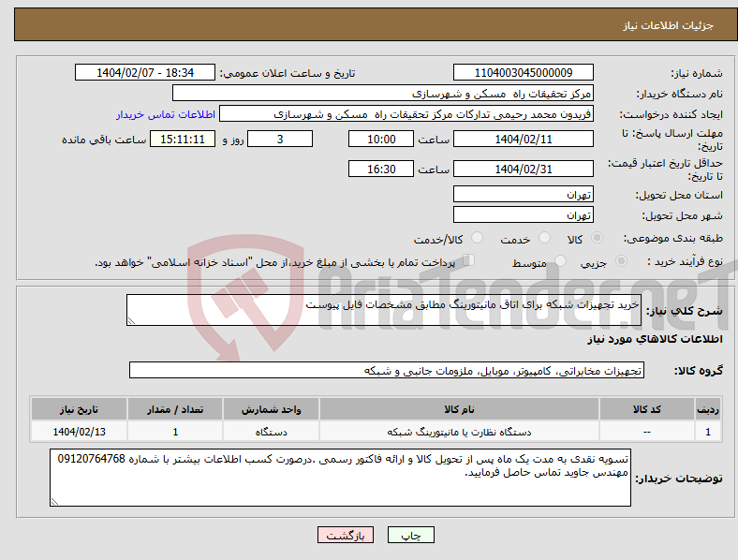Click the cell دستگاه نظارت یا مانیتورینگ شبکه

coord(459,432)
